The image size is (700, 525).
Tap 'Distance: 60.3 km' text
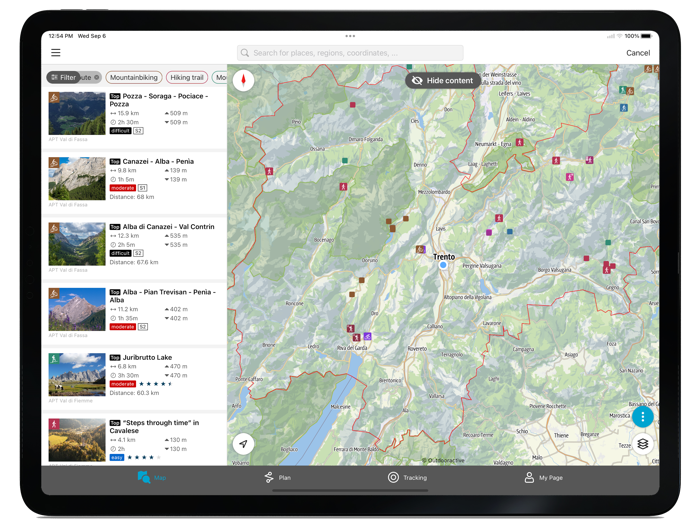134,393
